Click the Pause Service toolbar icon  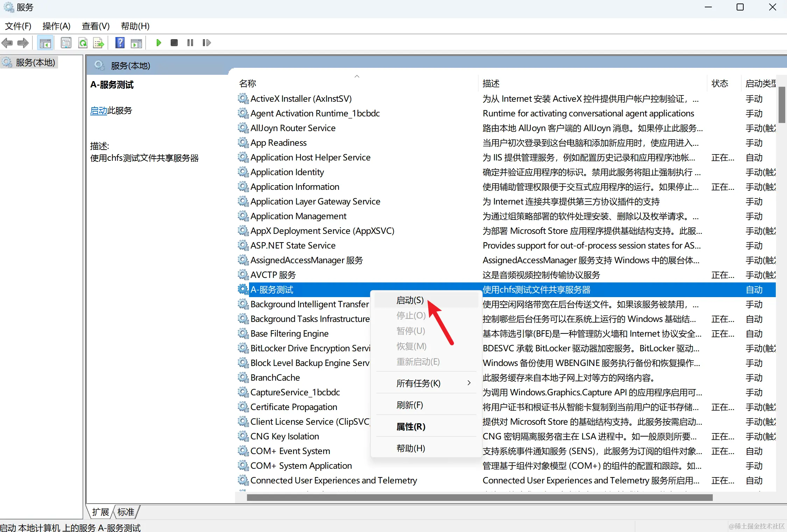point(190,43)
